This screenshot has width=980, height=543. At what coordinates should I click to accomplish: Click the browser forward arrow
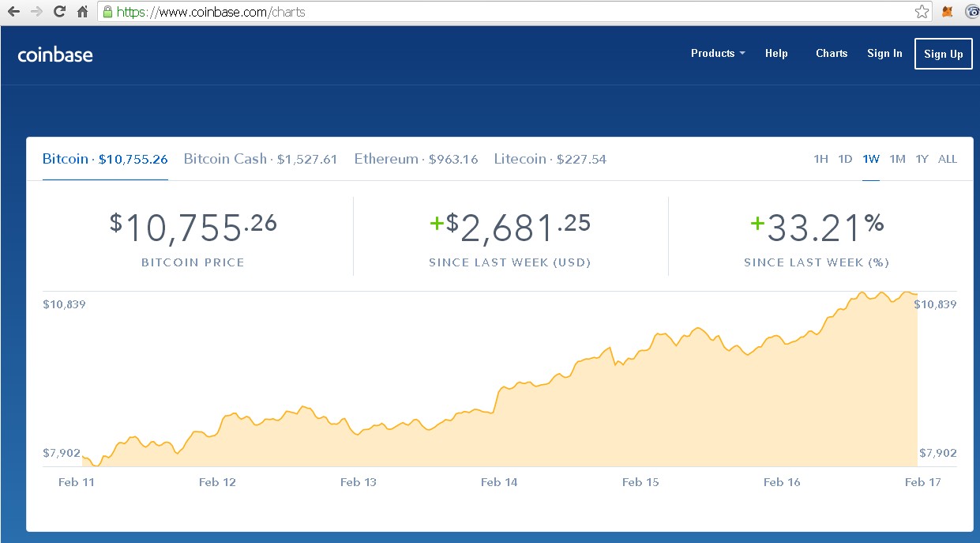click(36, 12)
